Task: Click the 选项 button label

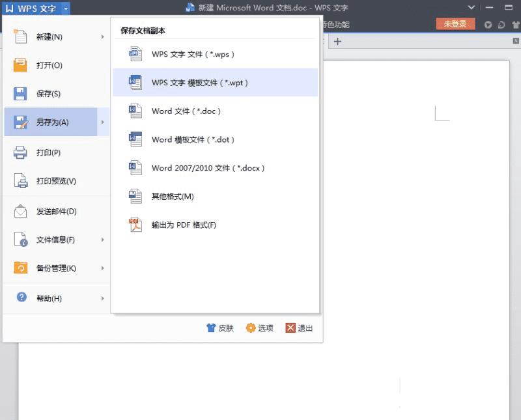Action: pos(266,328)
